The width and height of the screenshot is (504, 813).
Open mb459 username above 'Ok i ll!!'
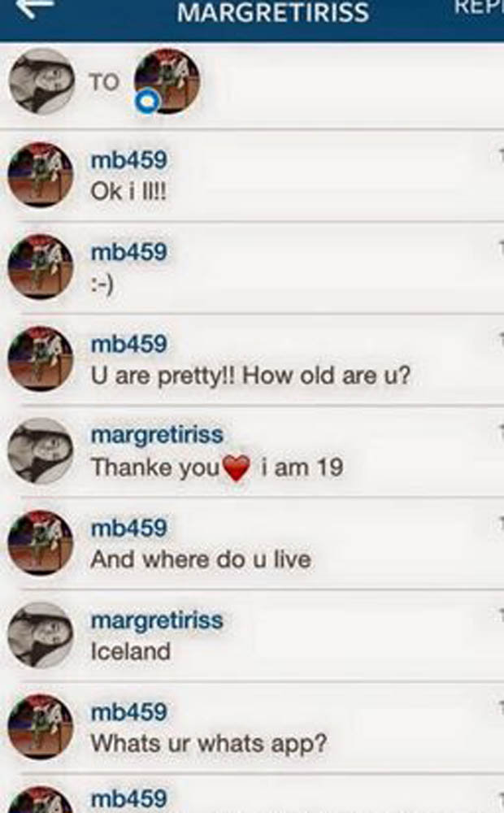(x=129, y=159)
